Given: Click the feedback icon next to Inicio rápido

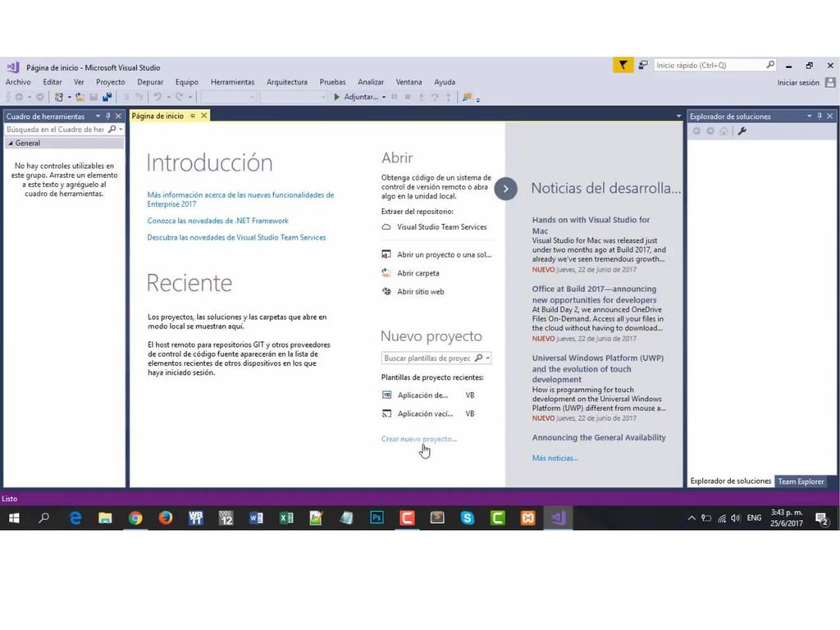Looking at the screenshot, I should pos(643,66).
